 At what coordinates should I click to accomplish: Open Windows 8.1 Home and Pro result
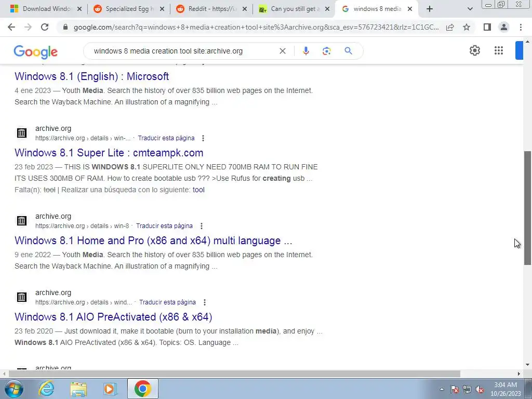point(153,241)
